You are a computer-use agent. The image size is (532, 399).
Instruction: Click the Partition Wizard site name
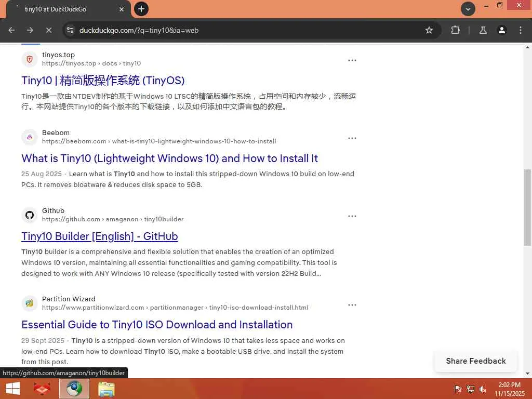(69, 299)
